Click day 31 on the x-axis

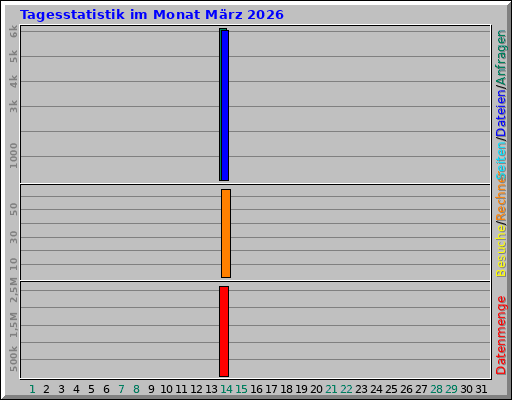tap(481, 389)
